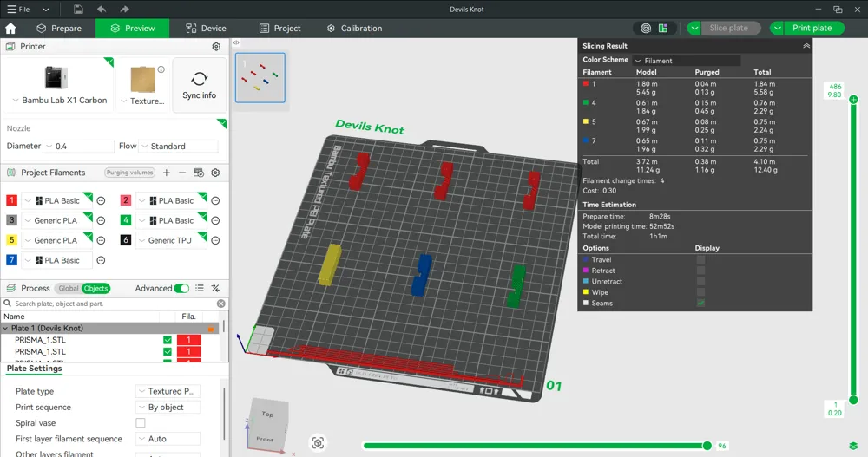Click the view orientation cube Top face
This screenshot has width=868, height=457.
click(268, 414)
